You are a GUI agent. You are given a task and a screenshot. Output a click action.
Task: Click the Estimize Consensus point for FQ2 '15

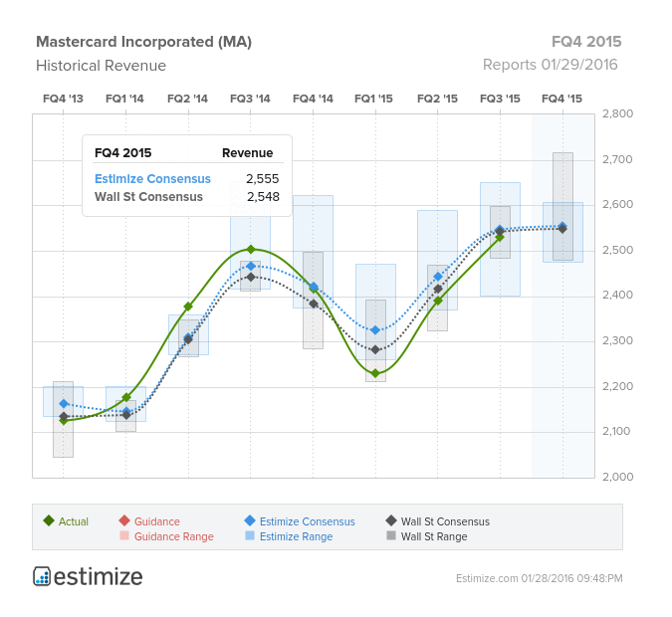[x=438, y=277]
